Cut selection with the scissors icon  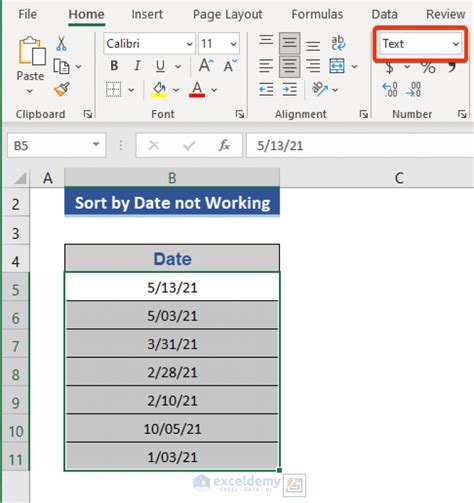(61, 43)
